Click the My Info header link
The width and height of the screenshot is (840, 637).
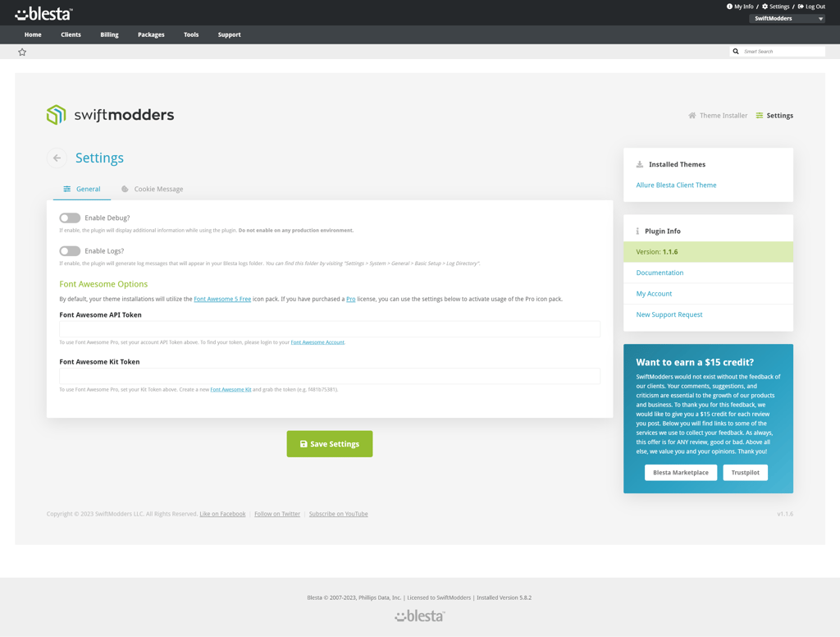click(740, 7)
